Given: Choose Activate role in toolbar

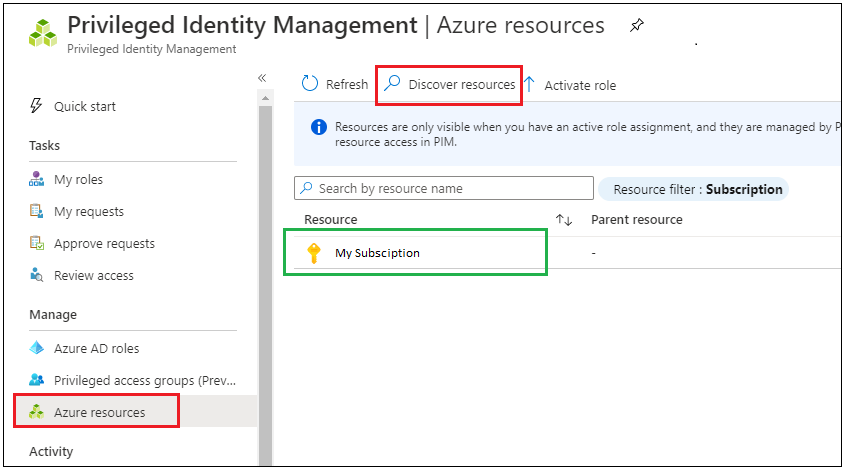Looking at the screenshot, I should pos(580,86).
